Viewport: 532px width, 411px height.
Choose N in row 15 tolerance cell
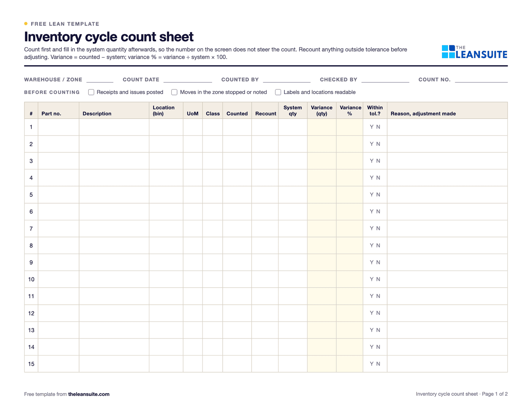[378, 364]
